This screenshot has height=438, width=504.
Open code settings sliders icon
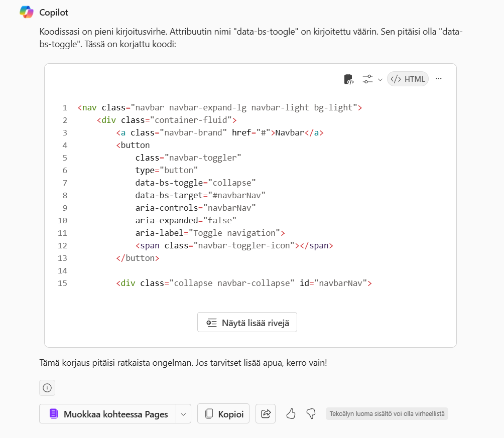point(367,79)
